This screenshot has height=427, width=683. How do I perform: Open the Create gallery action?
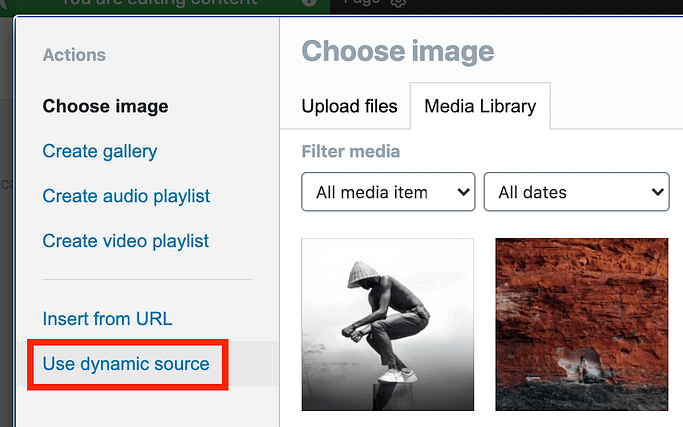[99, 151]
